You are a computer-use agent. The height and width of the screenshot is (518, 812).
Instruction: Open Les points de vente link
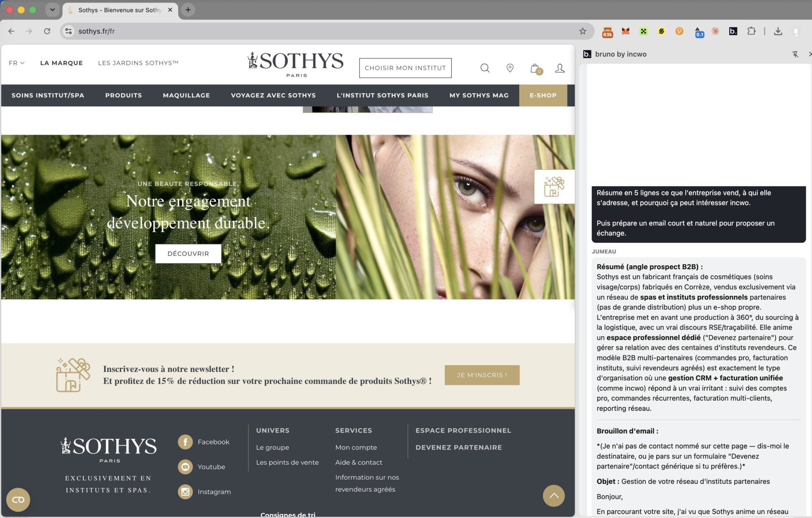[287, 463]
